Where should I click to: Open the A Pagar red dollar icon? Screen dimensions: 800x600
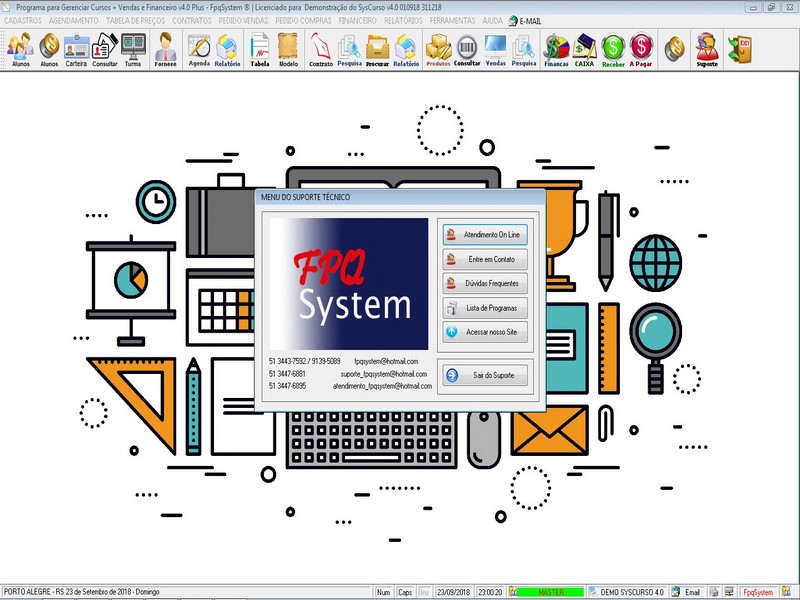641,49
